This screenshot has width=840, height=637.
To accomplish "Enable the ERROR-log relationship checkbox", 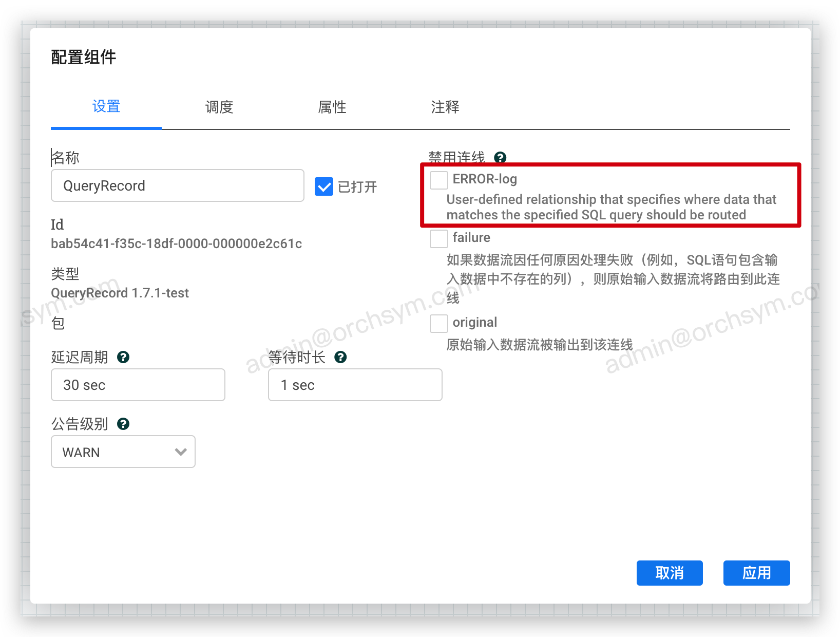I will (438, 180).
